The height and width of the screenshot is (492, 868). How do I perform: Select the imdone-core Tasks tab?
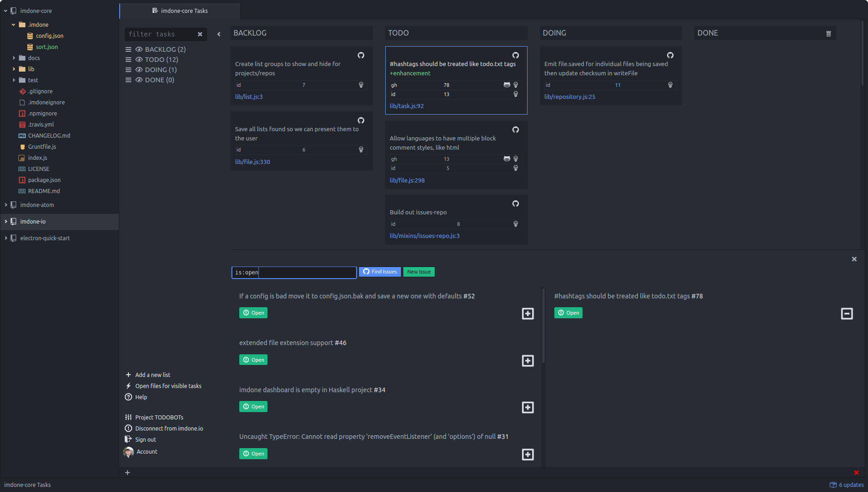[x=180, y=11]
